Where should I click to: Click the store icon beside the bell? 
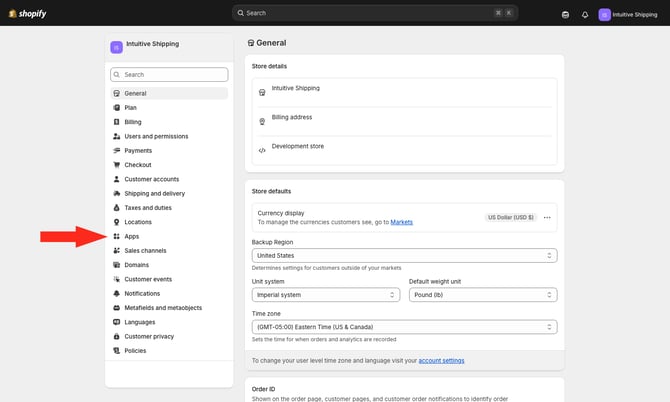565,15
